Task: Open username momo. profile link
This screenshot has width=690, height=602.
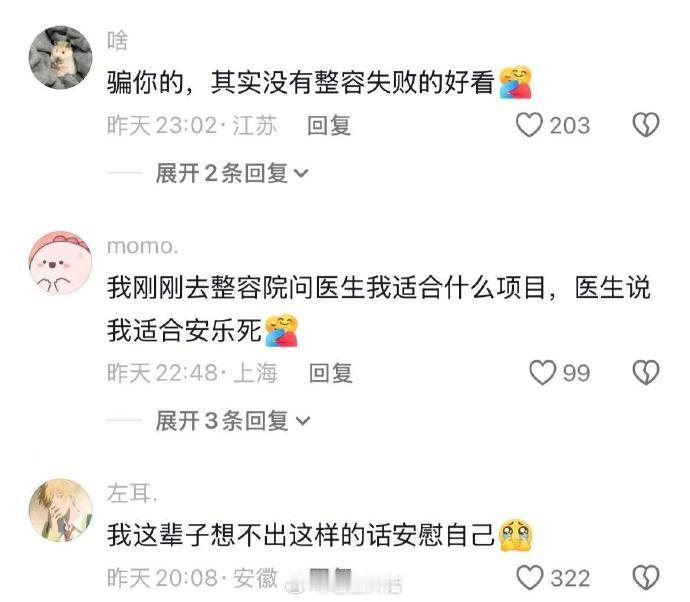Action: pos(143,246)
